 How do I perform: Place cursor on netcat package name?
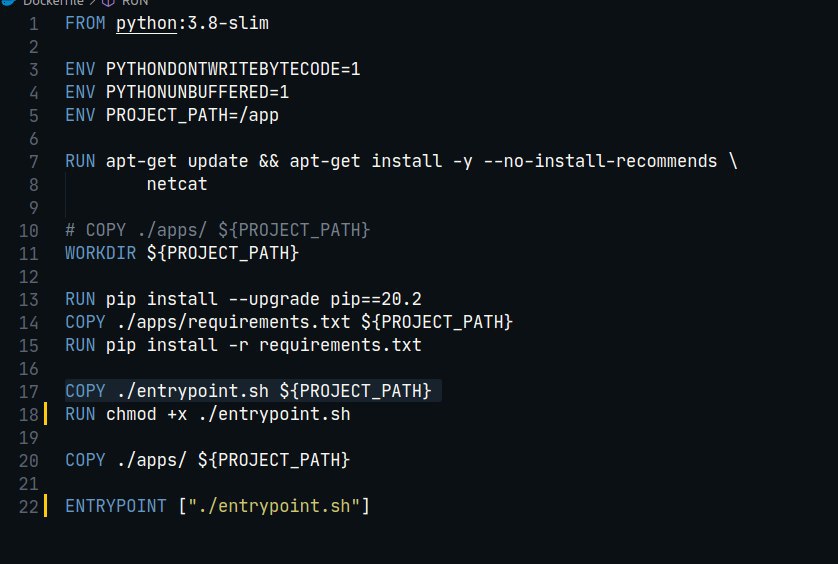[177, 184]
